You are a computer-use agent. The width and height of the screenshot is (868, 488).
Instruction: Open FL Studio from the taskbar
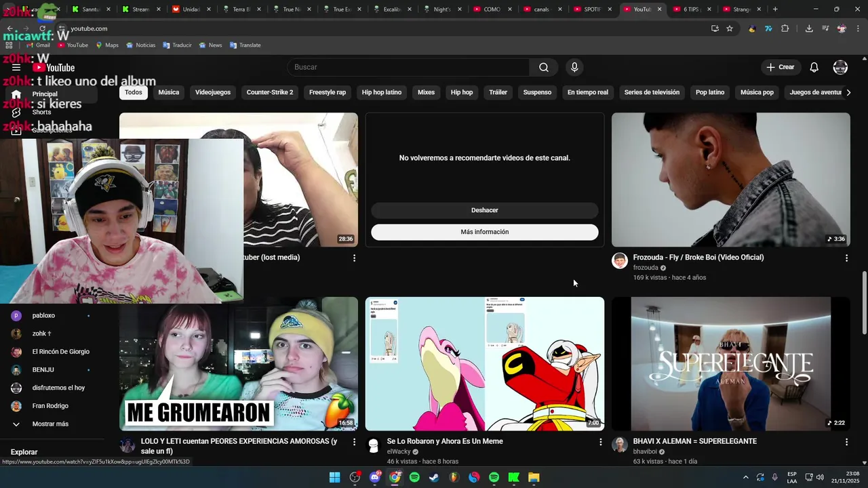pyautogui.click(x=454, y=477)
